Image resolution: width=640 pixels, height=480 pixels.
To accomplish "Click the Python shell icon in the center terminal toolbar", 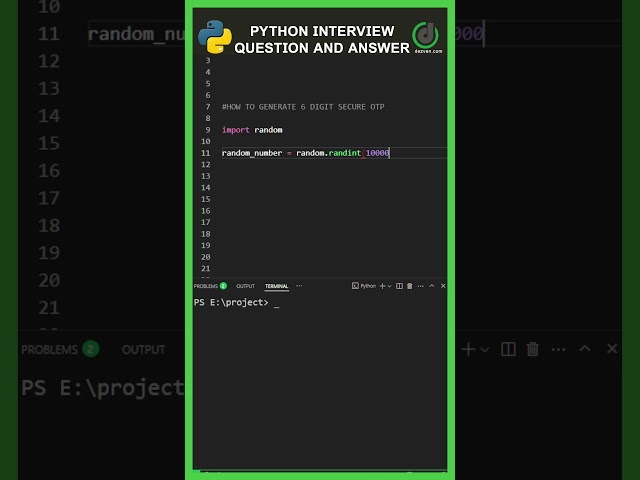I will click(x=355, y=286).
